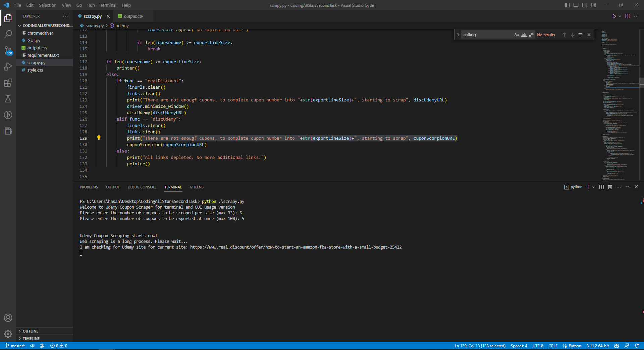The width and height of the screenshot is (644, 350).
Task: Open the Terminal menu
Action: pyautogui.click(x=108, y=5)
